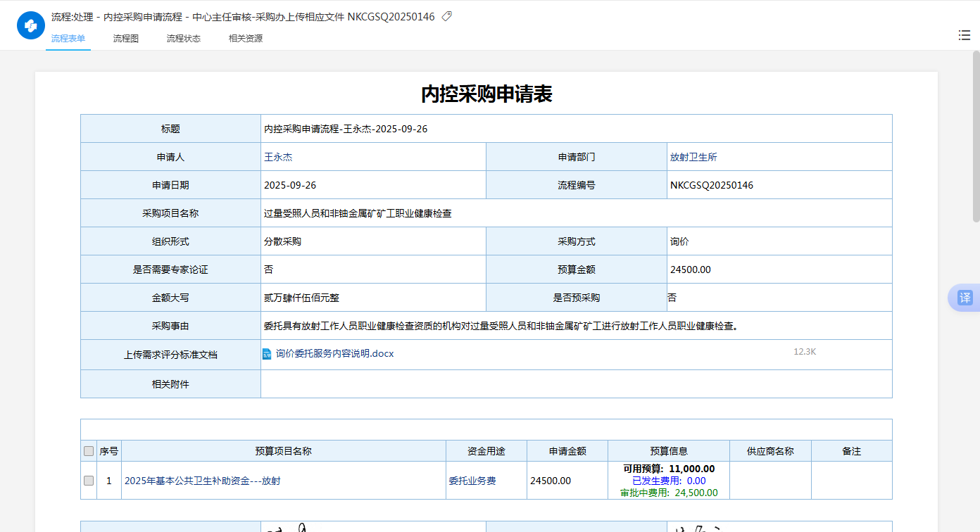Open budget item 2025年基本公共卫生补助资金---放射
980x532 pixels.
(203, 481)
